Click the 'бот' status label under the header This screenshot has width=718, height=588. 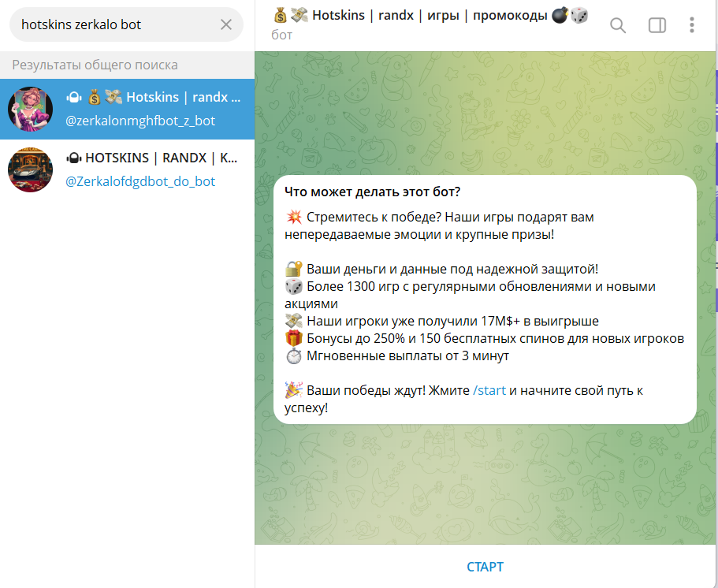[x=281, y=35]
